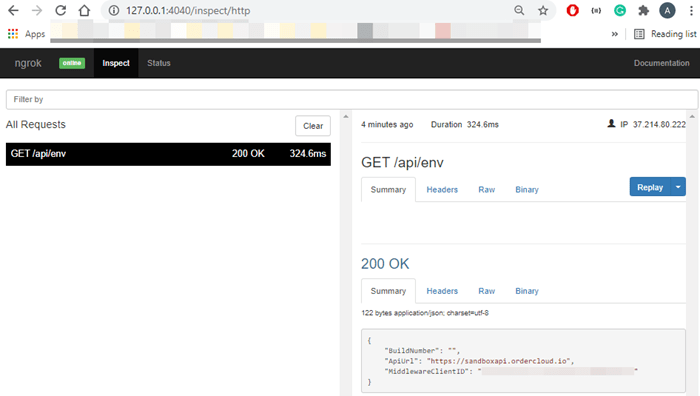The image size is (700, 396).
Task: Open the Documentation link
Action: tap(662, 63)
